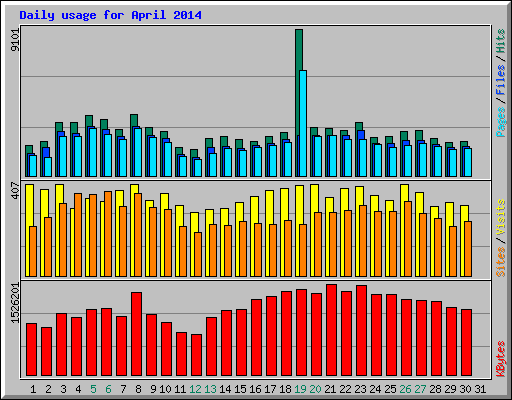Click the KBytes legend label
Viewport: 512px width, 400px height.
tap(500, 359)
